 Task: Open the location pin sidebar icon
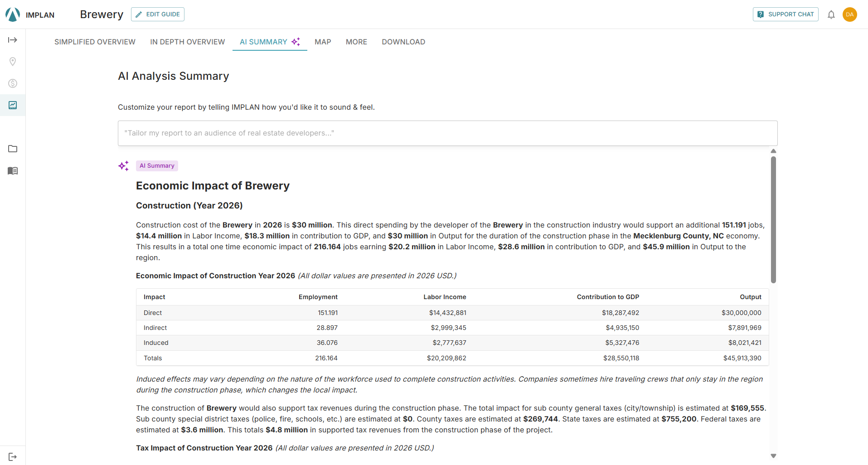click(13, 62)
